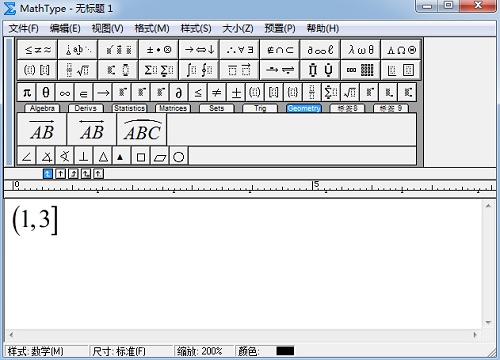Insert the vector AB expression
Viewport: 500px width, 360px height.
tap(42, 129)
